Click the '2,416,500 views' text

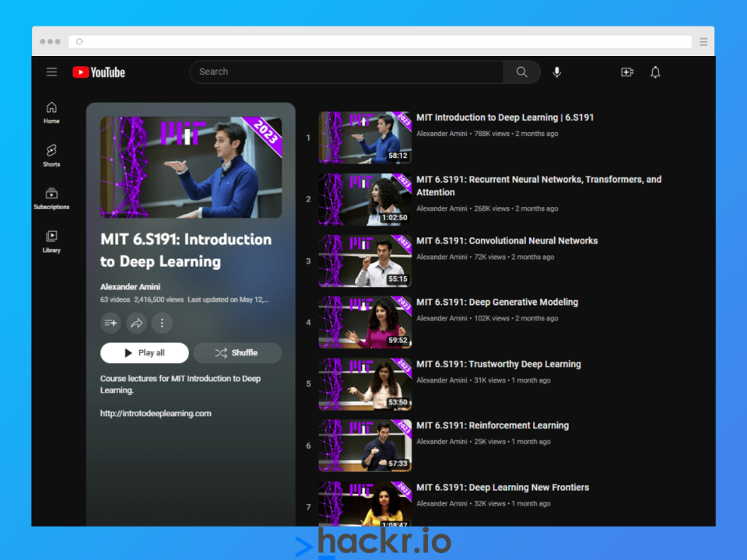(x=159, y=299)
